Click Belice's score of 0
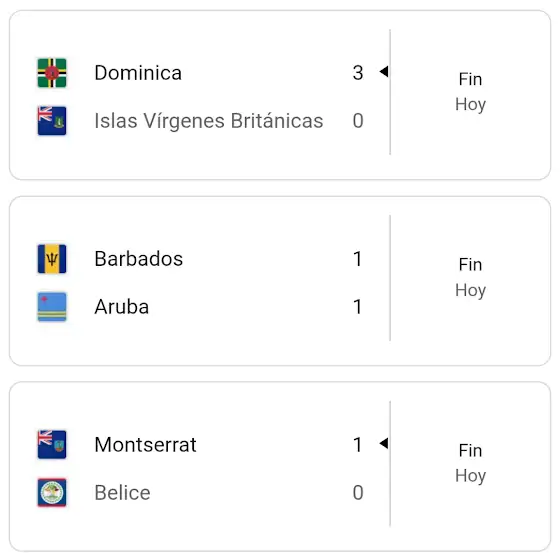This screenshot has height=560, width=560. tap(358, 492)
